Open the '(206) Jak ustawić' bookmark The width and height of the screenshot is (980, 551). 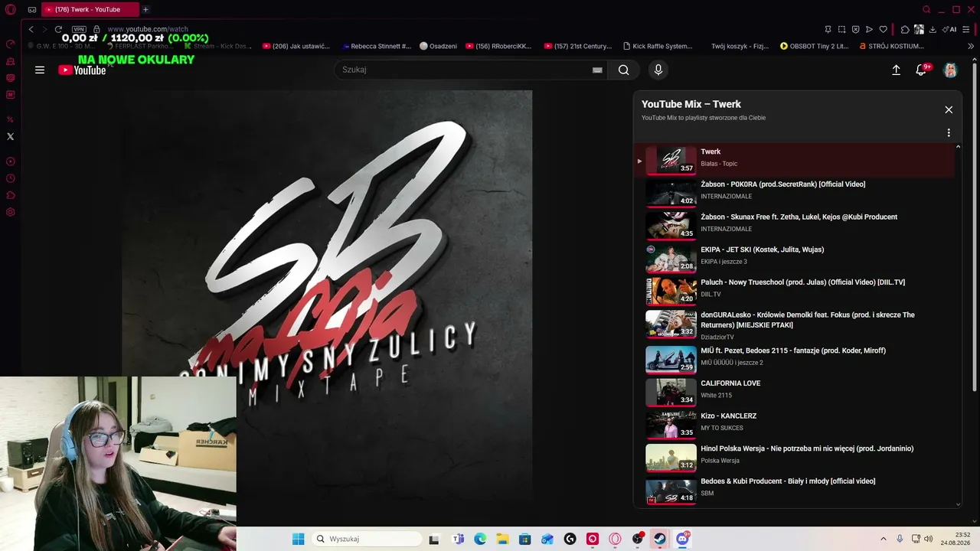click(x=296, y=46)
